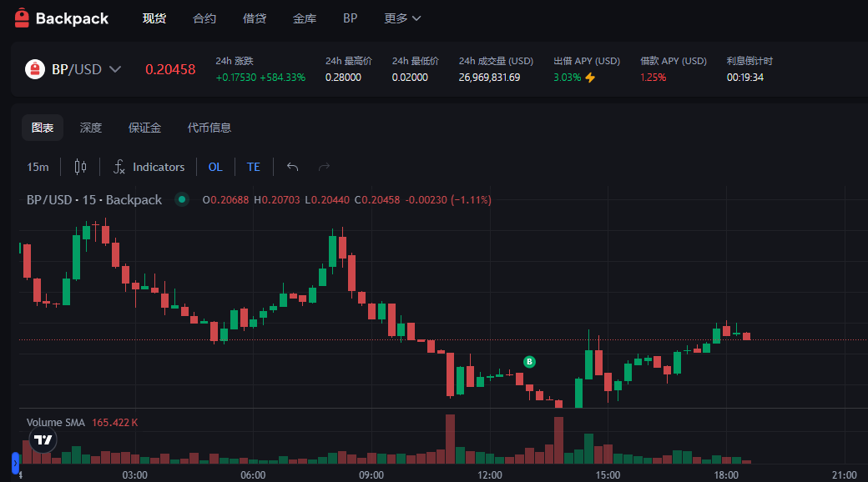
Task: Click the 24h high value 0.28000
Action: click(343, 78)
